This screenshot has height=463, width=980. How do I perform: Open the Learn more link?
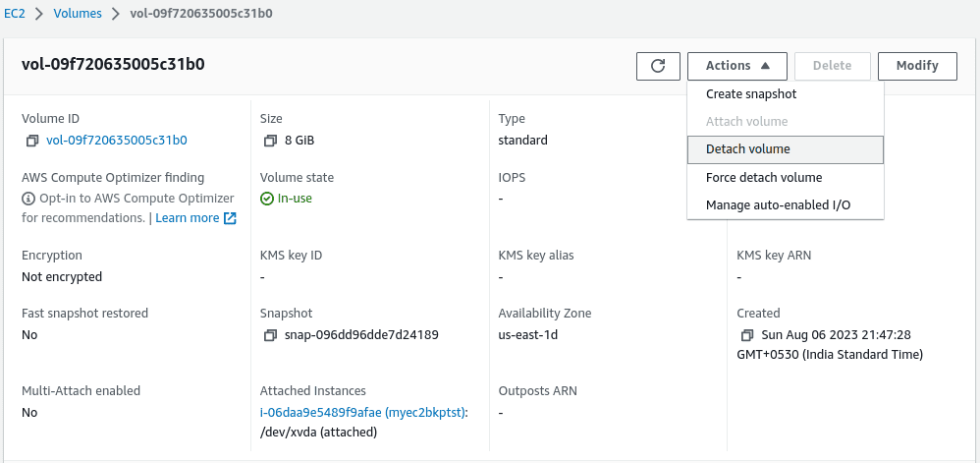tap(187, 218)
